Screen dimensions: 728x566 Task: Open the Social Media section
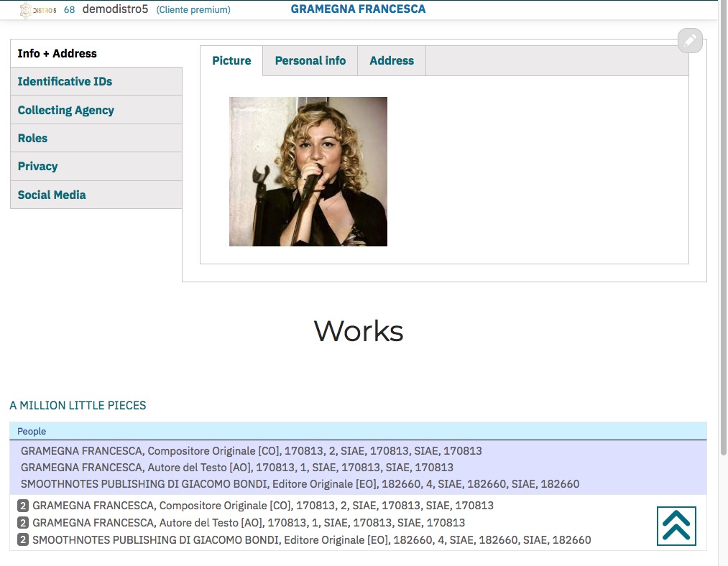tap(96, 195)
